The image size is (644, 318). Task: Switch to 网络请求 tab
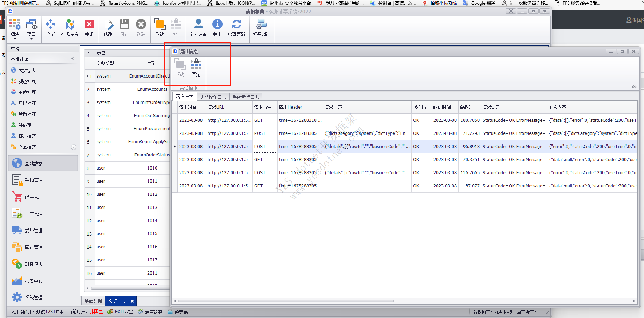point(184,97)
